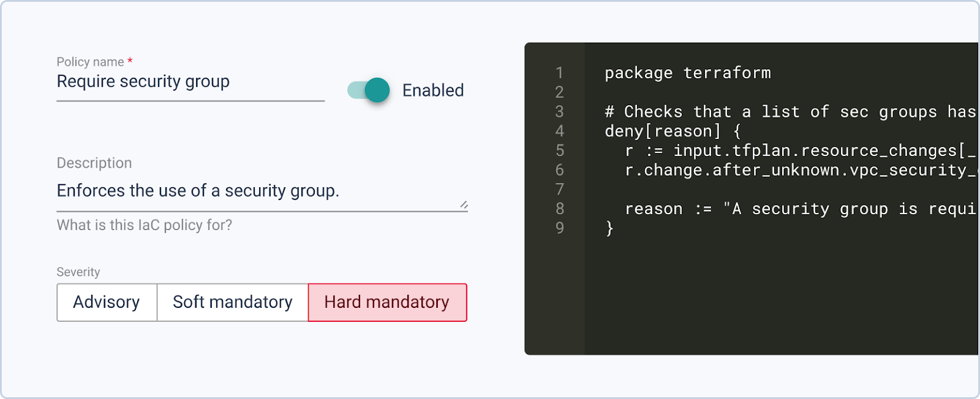Select Advisory severity option
Viewport: 980px width, 399px height.
coord(107,302)
